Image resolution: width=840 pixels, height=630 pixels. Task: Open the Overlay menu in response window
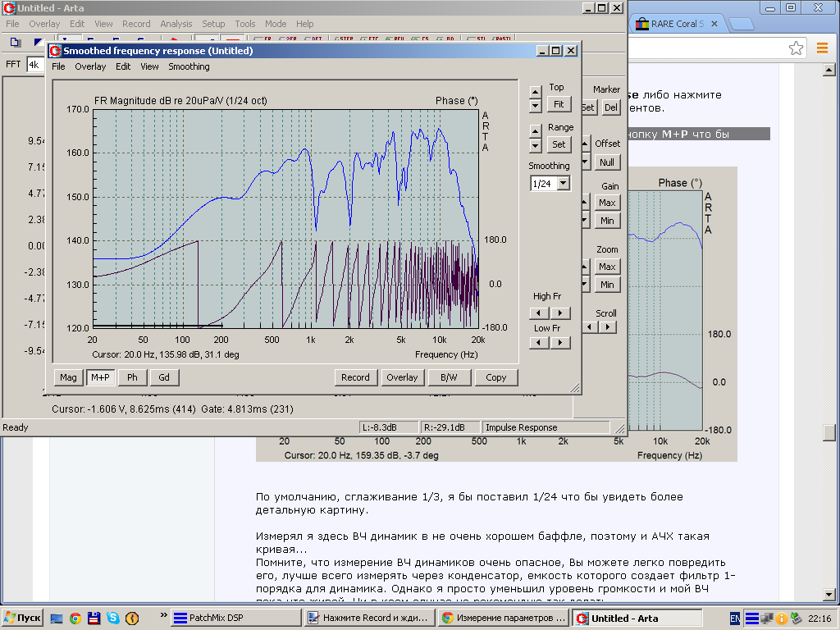point(90,66)
